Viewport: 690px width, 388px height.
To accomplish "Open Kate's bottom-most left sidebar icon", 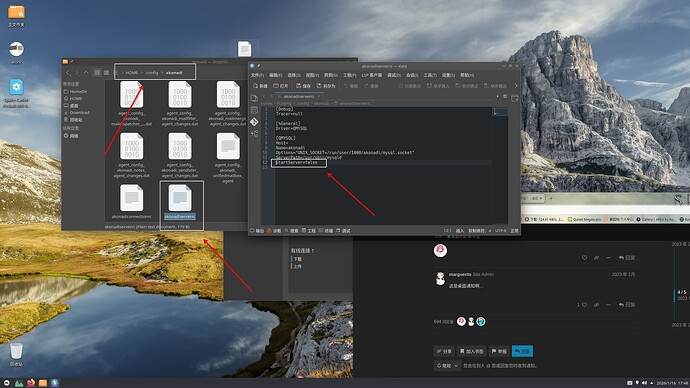I will click(x=254, y=133).
